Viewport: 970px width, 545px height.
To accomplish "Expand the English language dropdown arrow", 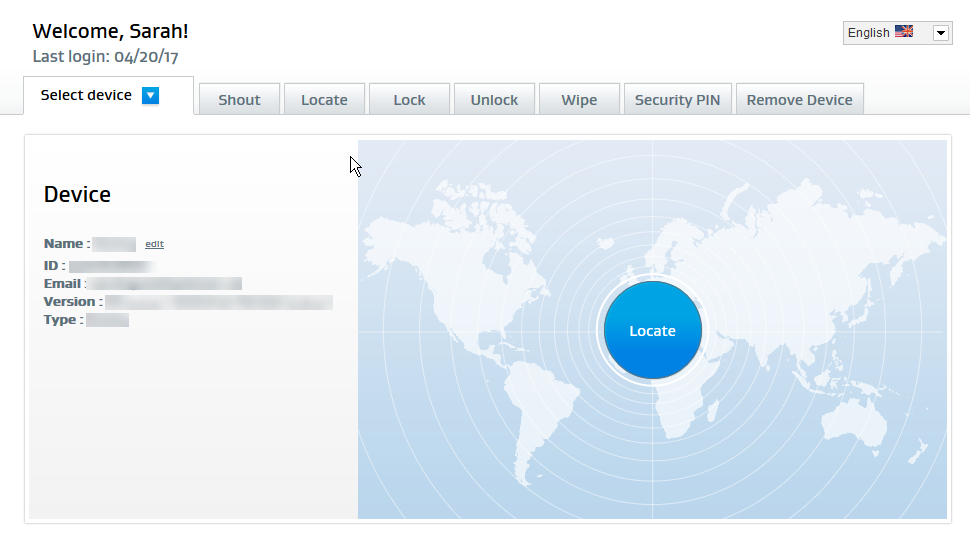I will 940,33.
